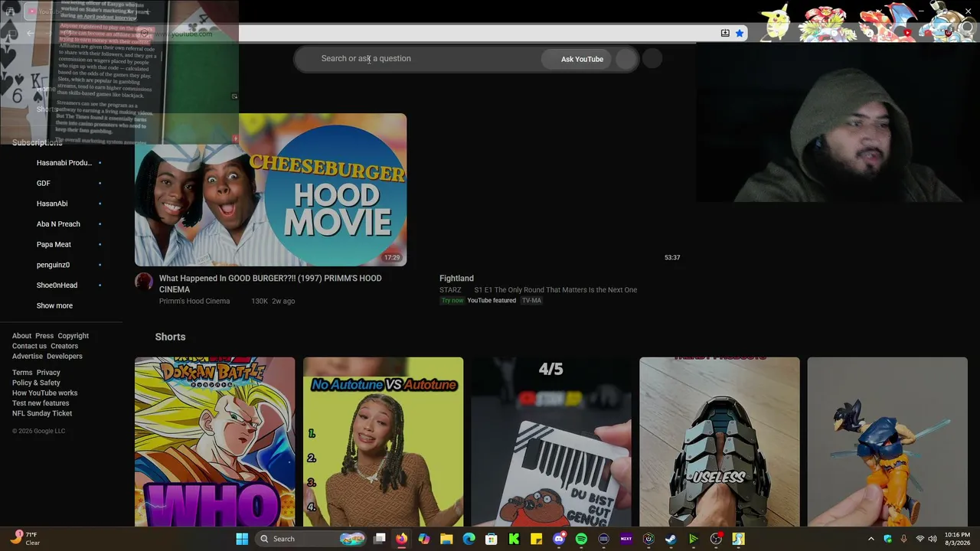Open Steam from the taskbar
Viewport: 980px width, 551px height.
[671, 539]
